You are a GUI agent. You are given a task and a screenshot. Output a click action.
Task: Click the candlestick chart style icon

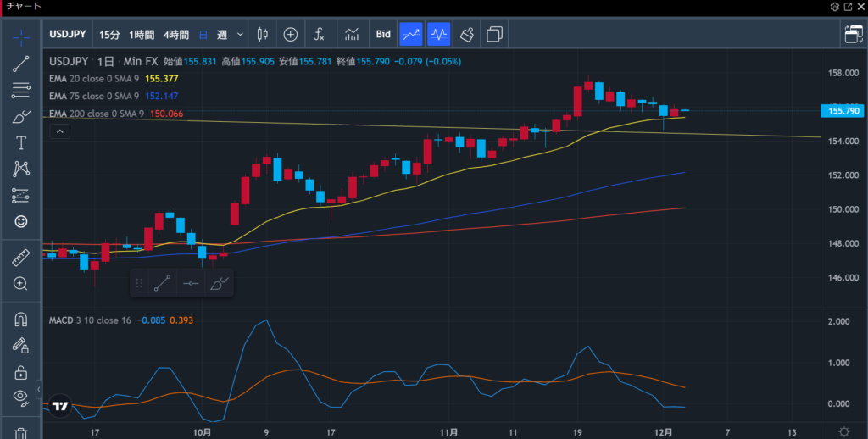tap(261, 35)
